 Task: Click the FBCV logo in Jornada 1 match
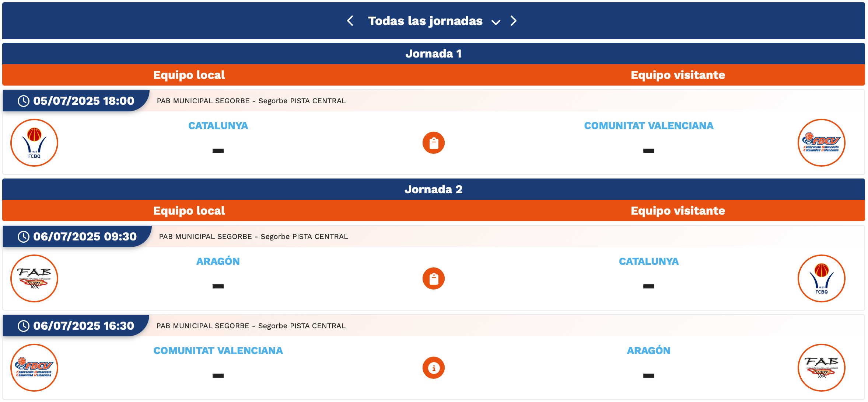pyautogui.click(x=821, y=143)
